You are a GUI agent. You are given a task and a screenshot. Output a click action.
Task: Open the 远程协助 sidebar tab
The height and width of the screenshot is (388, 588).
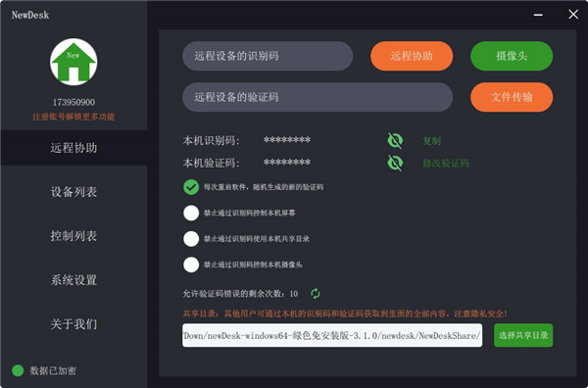pyautogui.click(x=73, y=148)
